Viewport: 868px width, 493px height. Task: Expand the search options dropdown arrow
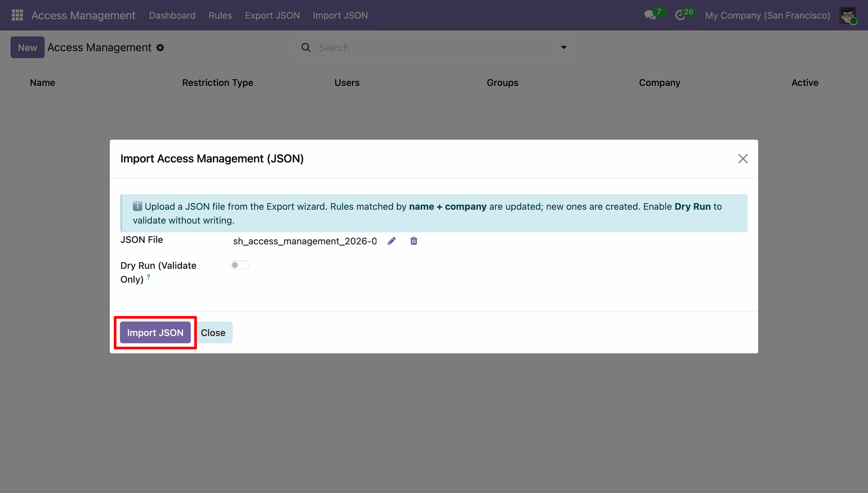pyautogui.click(x=564, y=47)
